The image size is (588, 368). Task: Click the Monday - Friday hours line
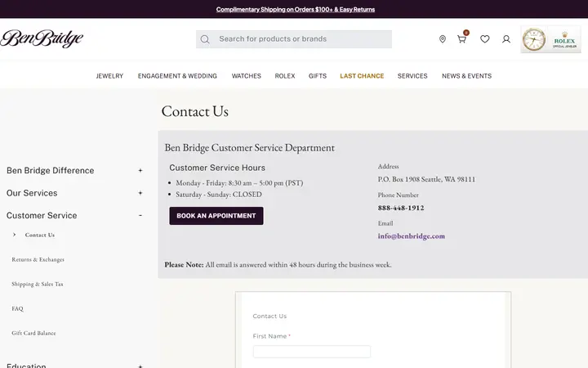[x=239, y=183]
